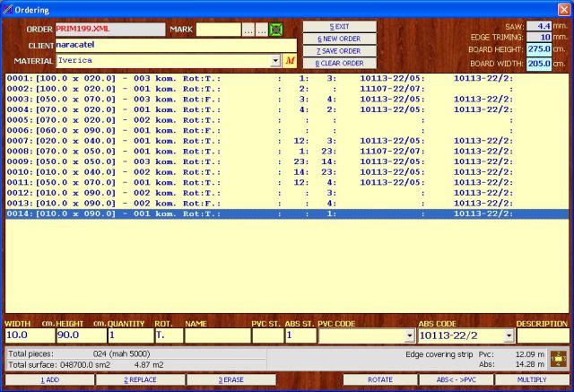
Task: Click the ROT. input field
Action: 170,335
